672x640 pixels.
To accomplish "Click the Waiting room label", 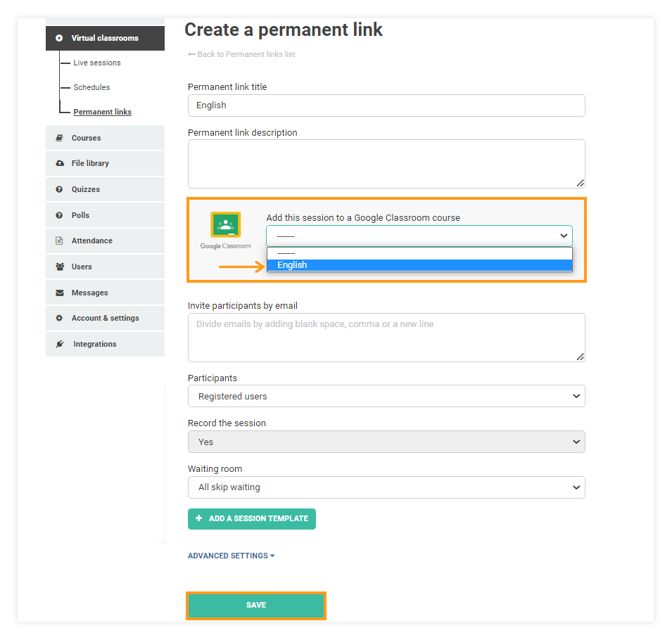I will tap(215, 468).
